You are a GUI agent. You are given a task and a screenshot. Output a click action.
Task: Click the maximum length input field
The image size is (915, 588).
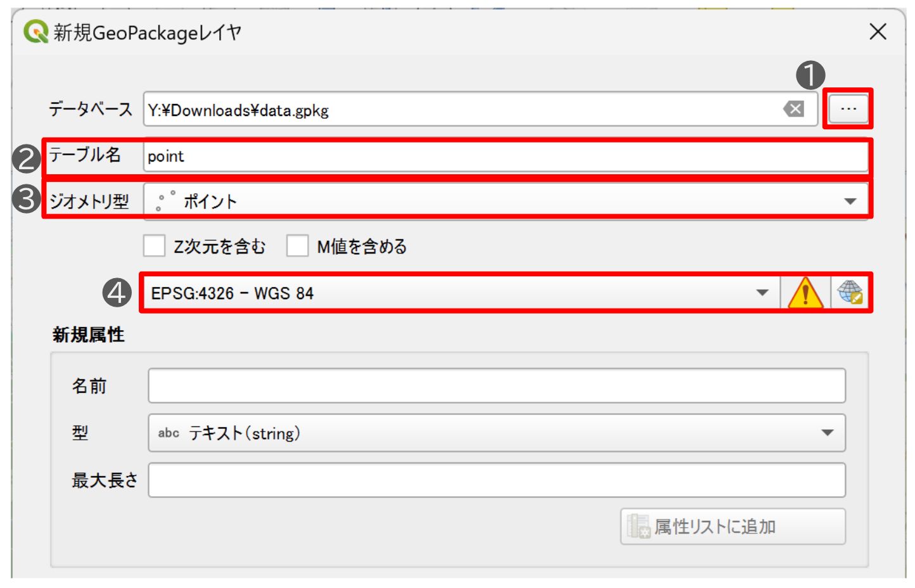497,480
